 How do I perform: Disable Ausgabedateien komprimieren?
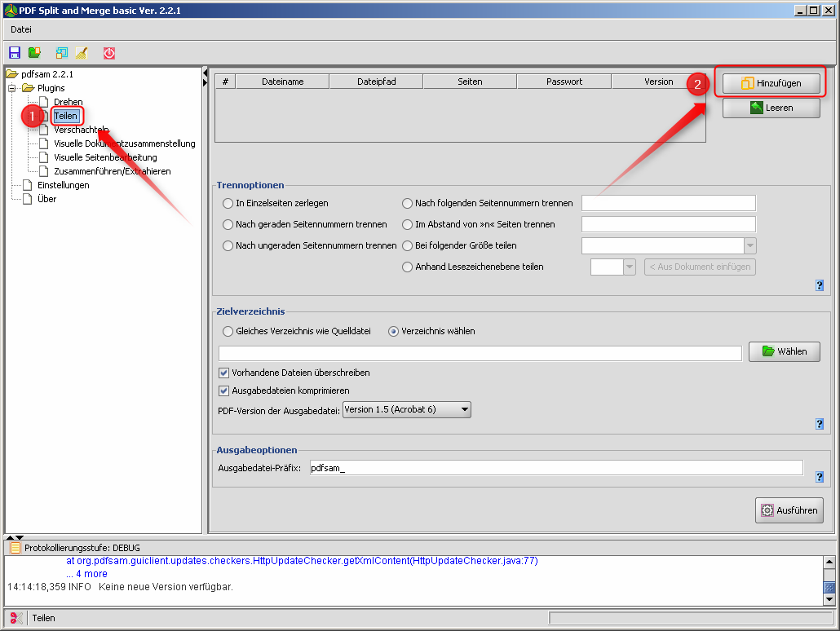(x=223, y=391)
